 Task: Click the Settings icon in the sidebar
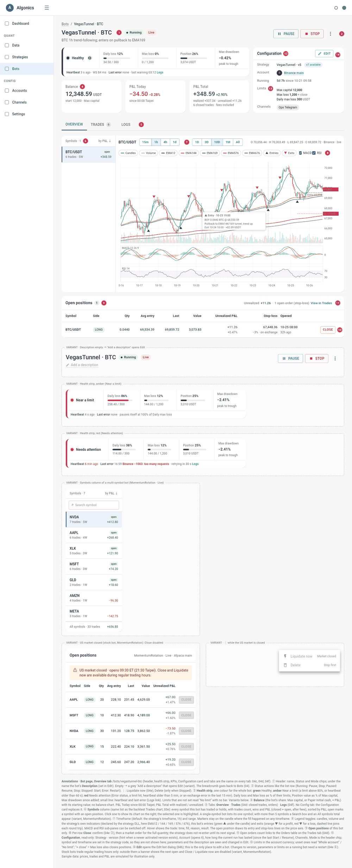[7, 114]
